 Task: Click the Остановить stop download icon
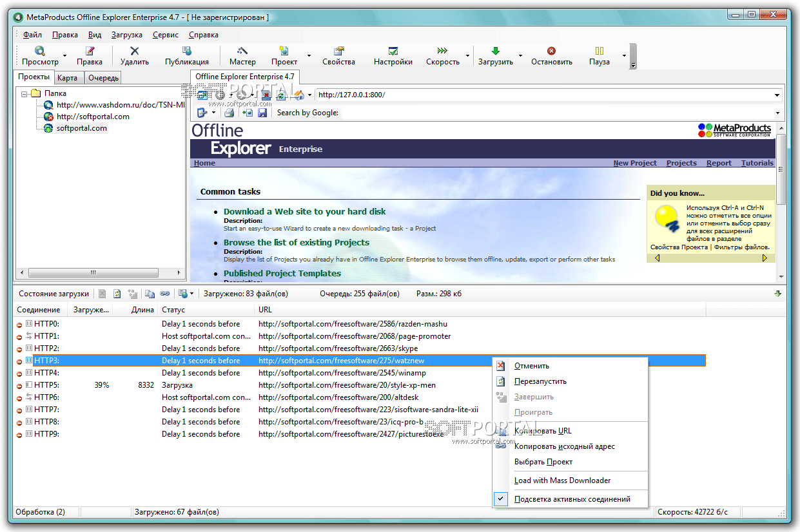(551, 52)
